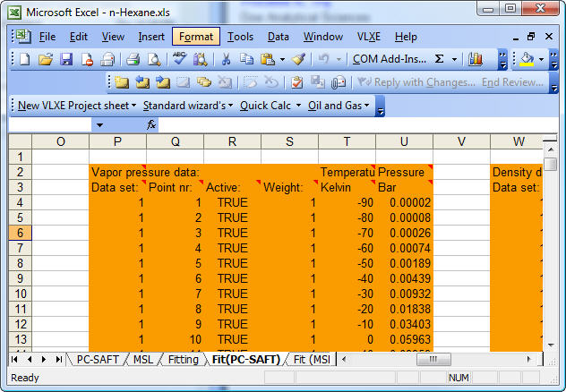Open the Format menu
The width and height of the screenshot is (566, 392).
point(196,37)
